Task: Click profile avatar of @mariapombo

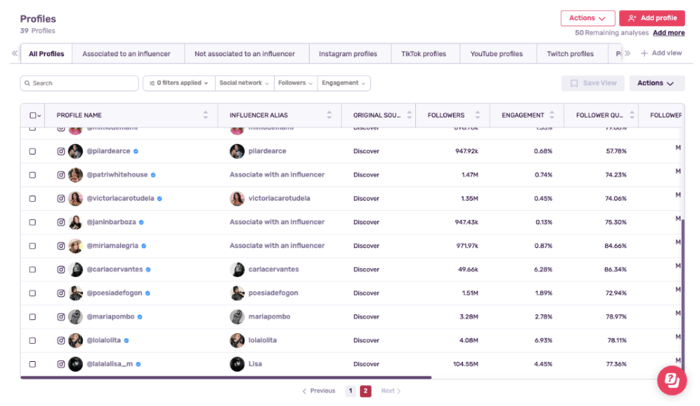Action: tap(75, 317)
